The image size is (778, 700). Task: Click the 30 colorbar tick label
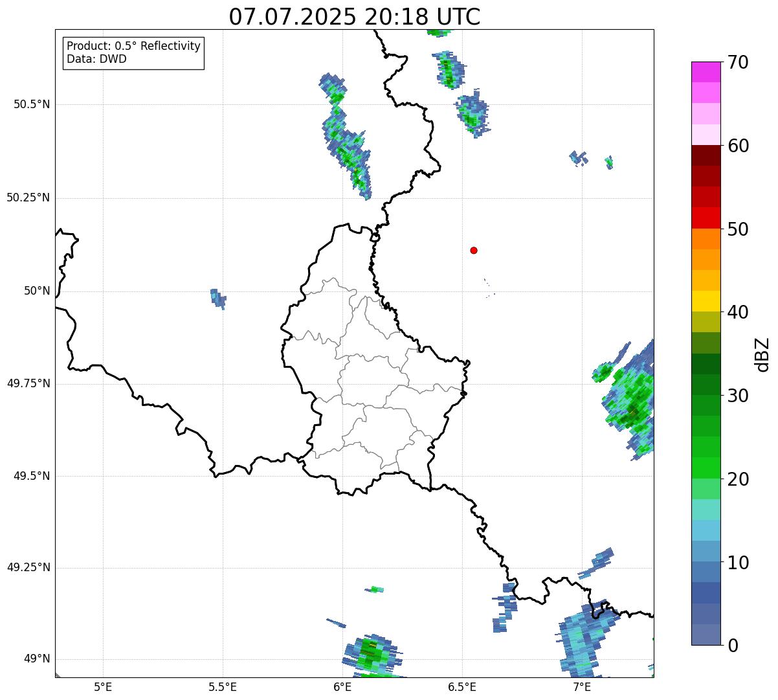739,396
